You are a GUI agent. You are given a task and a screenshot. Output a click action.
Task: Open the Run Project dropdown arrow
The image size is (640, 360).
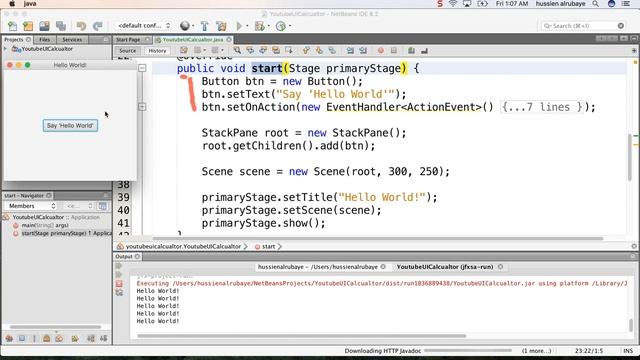click(x=247, y=26)
